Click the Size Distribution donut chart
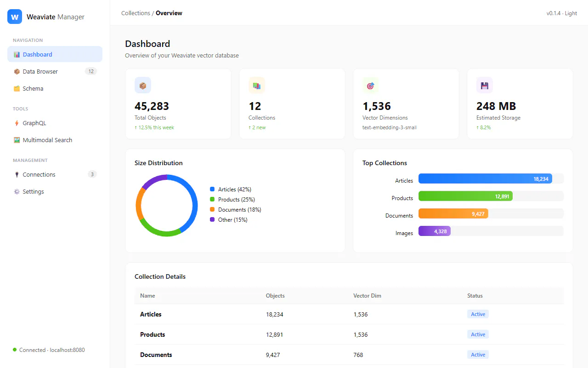 click(x=167, y=206)
